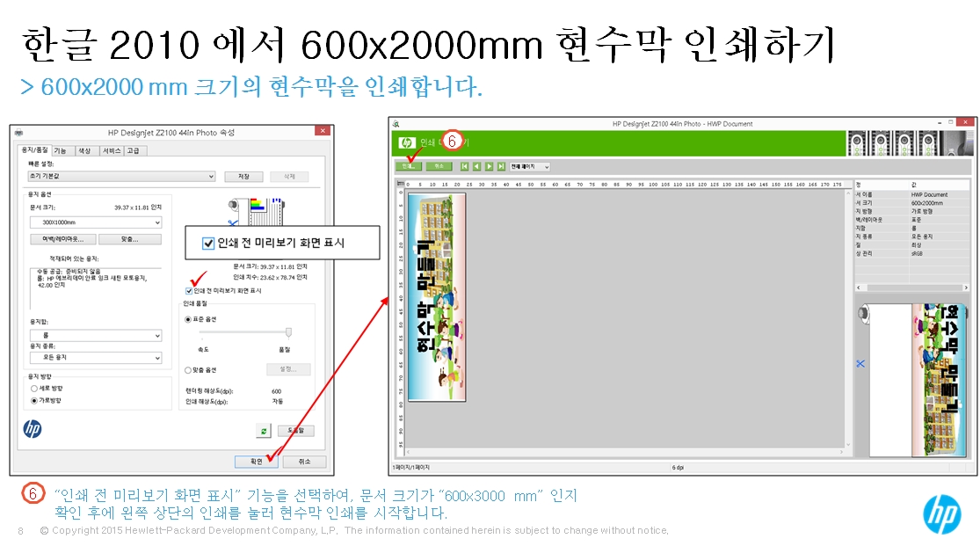
Task: Minimize the HWP Document preview window
Action: click(x=940, y=122)
